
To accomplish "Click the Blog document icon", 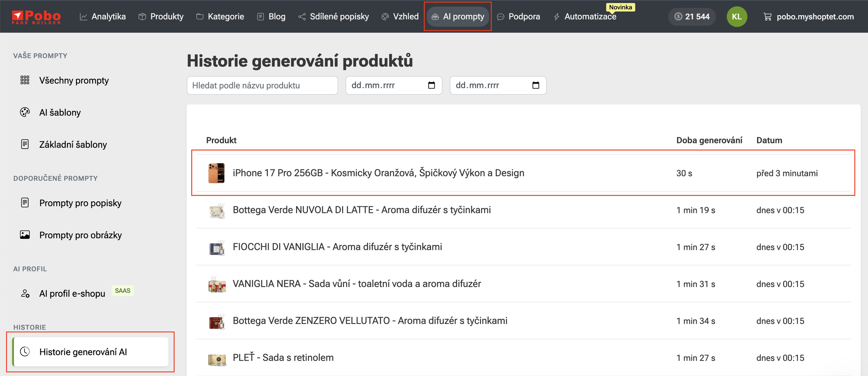I will (x=260, y=16).
